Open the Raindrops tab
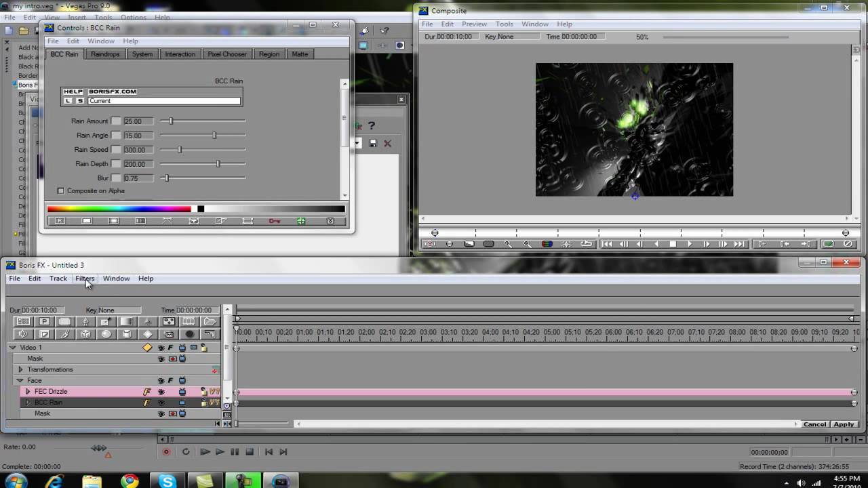The image size is (868, 488). pos(105,54)
